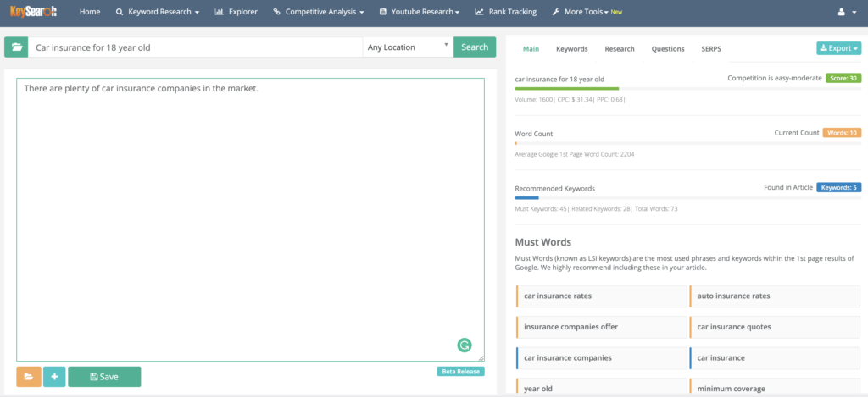The width and height of the screenshot is (868, 398).
Task: Click the recommended keywords progress bar
Action: click(688, 198)
